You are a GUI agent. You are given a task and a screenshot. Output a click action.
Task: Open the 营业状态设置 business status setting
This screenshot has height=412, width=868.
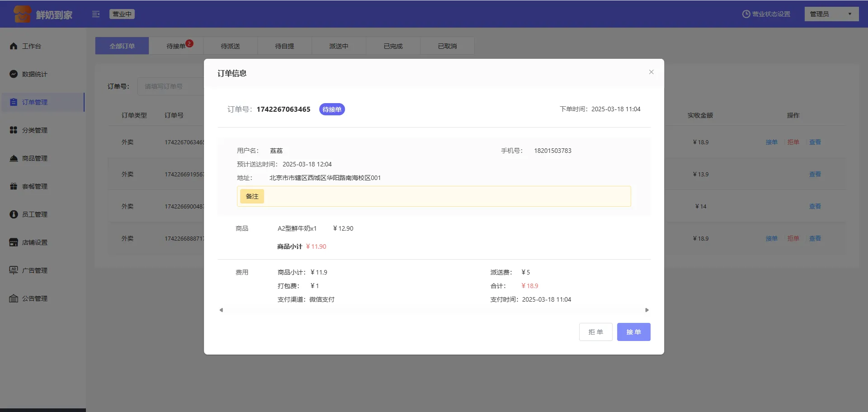tap(766, 14)
